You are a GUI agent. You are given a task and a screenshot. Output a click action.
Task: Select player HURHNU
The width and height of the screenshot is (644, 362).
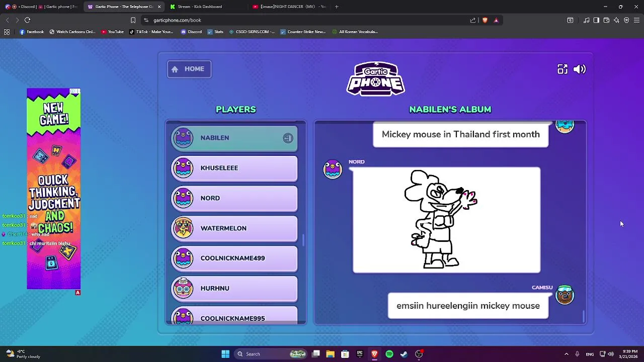[234, 289]
